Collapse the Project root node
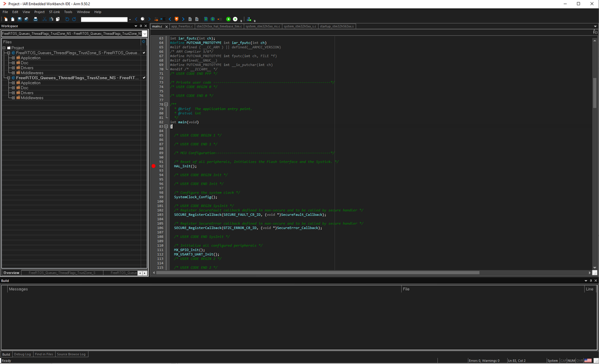Screen dimensions: 599x364 (4, 48)
